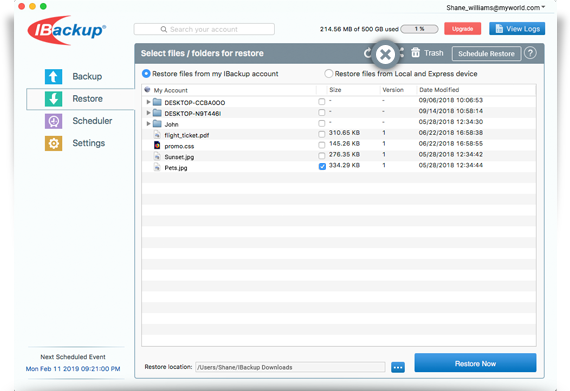Click My Account column header

[x=170, y=90]
